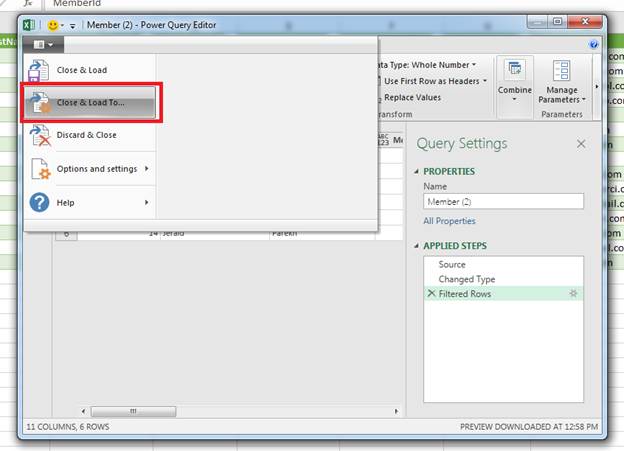624x451 pixels.
Task: Click the horizontal scrollbar left arrow
Action: (83, 411)
